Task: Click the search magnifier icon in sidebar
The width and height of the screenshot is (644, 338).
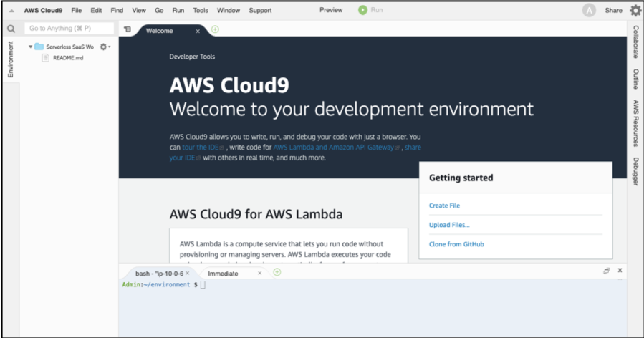Action: (11, 29)
